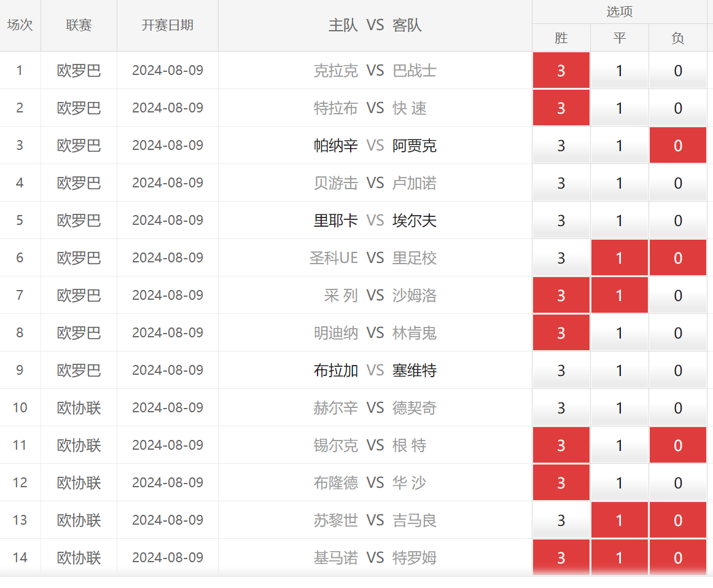
Task: Select draw option 1 for 帕纳辛 VS 阿贾克
Action: 619,145
